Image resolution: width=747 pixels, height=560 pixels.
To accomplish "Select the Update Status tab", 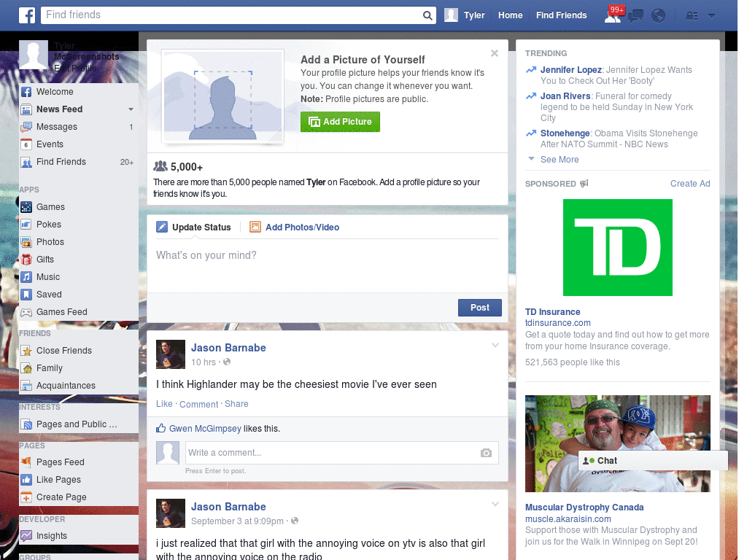I will point(194,227).
